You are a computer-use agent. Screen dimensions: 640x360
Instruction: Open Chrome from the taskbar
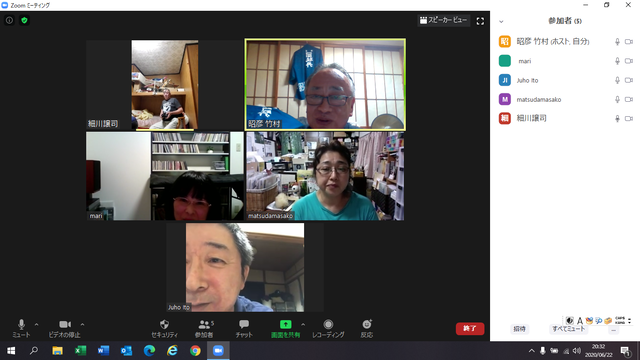195,351
